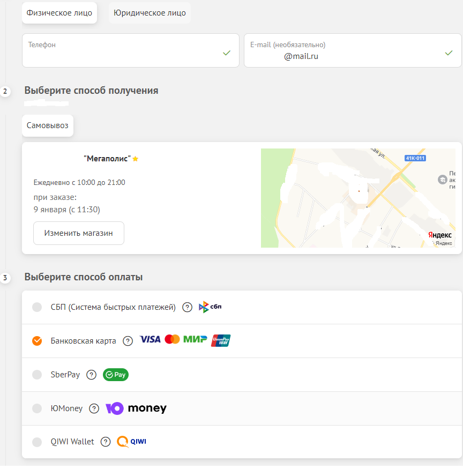
Task: Open the help icon next to СБП
Action: click(187, 307)
